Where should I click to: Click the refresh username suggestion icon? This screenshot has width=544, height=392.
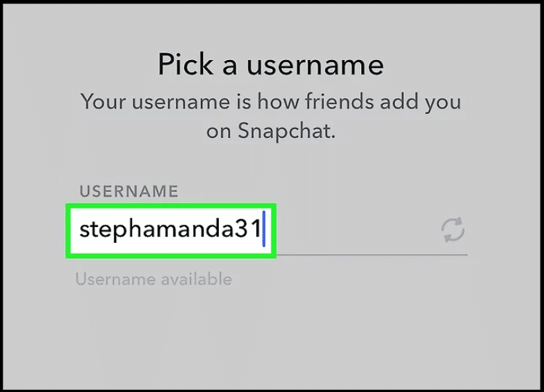tap(453, 230)
